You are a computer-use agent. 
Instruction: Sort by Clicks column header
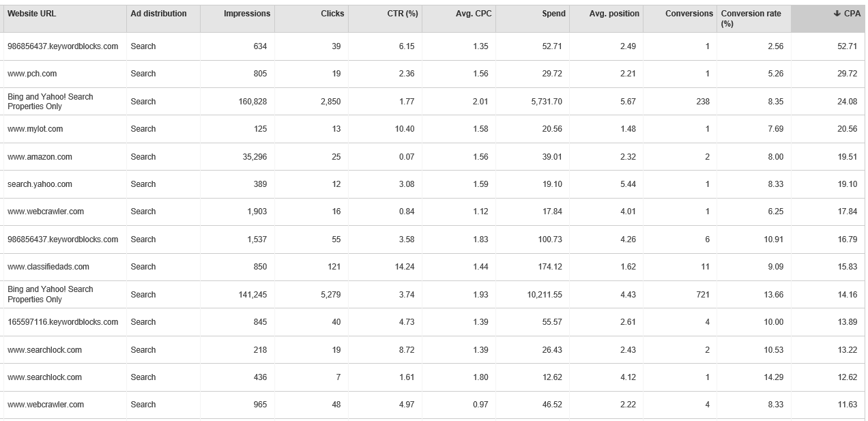tap(332, 14)
